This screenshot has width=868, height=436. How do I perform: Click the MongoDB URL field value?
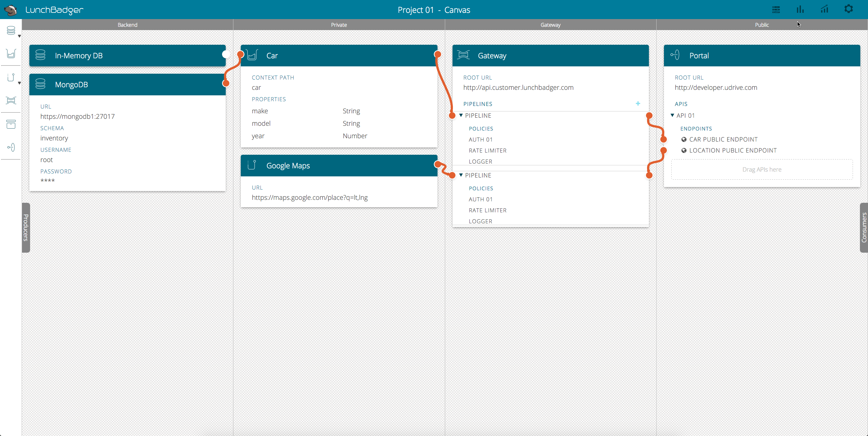tap(77, 117)
